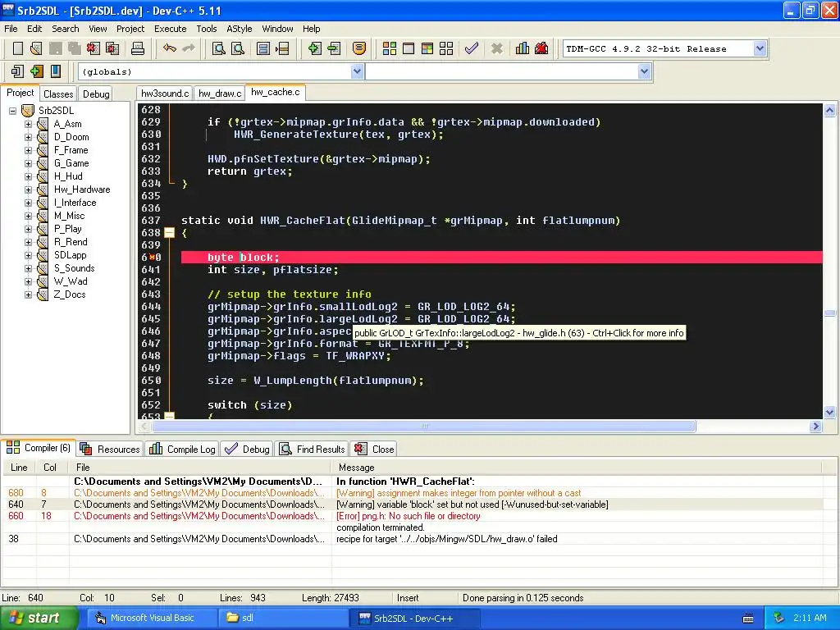Click the Open file toolbar icon
Screen dimensions: 840x630
coord(36,48)
